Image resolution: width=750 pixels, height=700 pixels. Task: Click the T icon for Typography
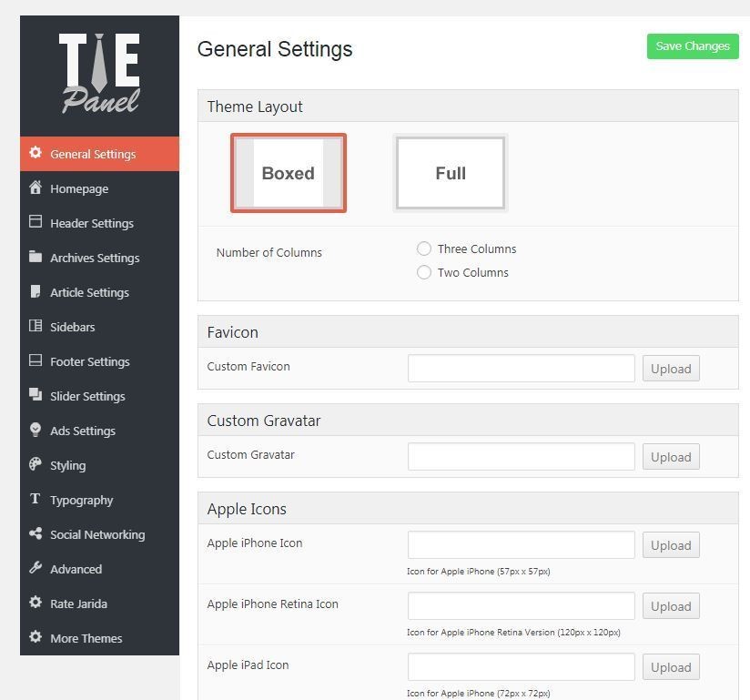[35, 499]
